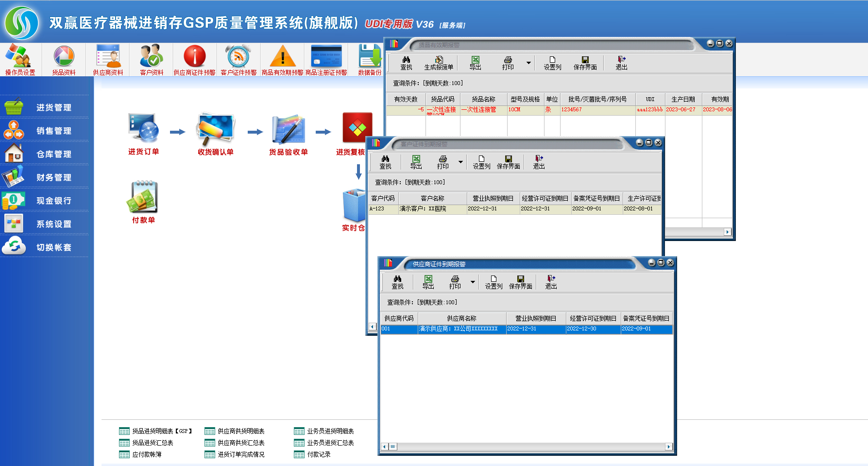The height and width of the screenshot is (466, 868).
Task: Open 商品注册证预警 from the toolbar
Action: coord(325,59)
